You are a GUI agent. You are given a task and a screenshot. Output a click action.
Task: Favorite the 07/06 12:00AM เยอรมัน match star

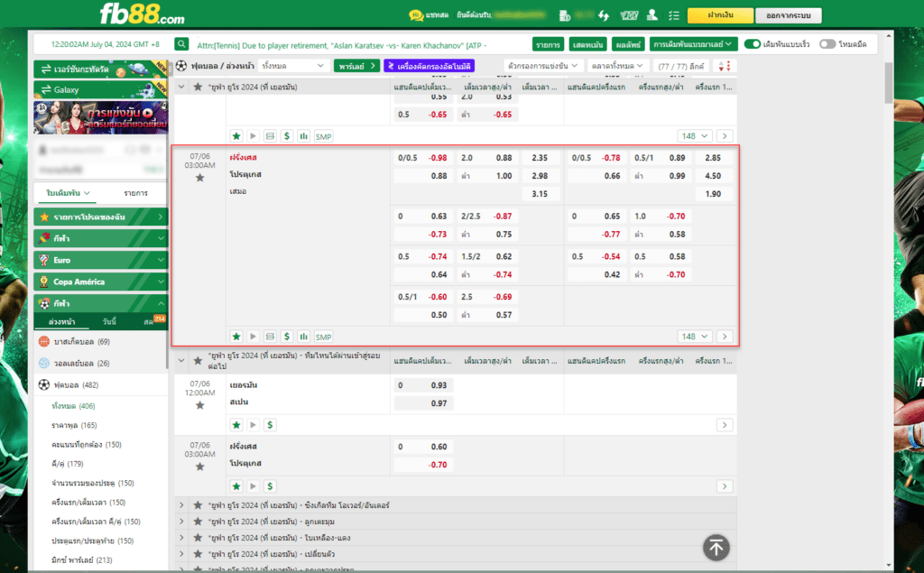(199, 405)
